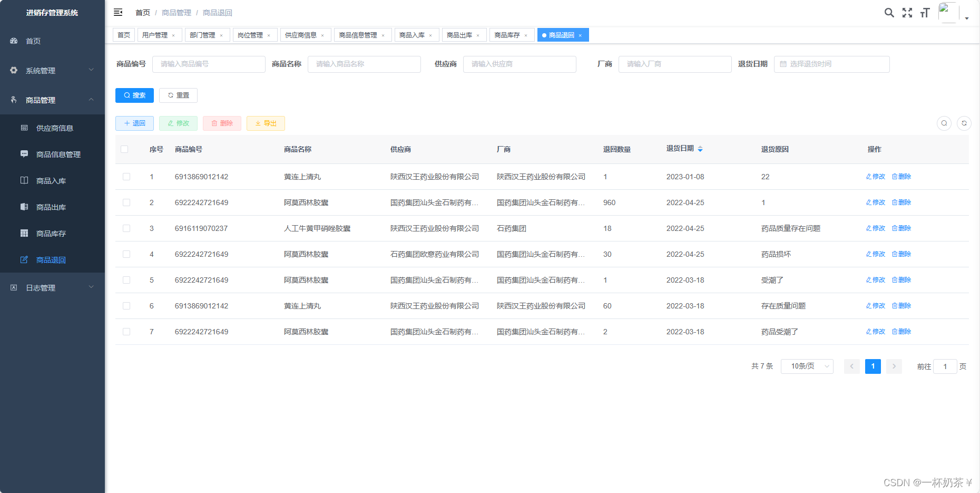
Task: Click the 重置 reset button
Action: pyautogui.click(x=178, y=95)
